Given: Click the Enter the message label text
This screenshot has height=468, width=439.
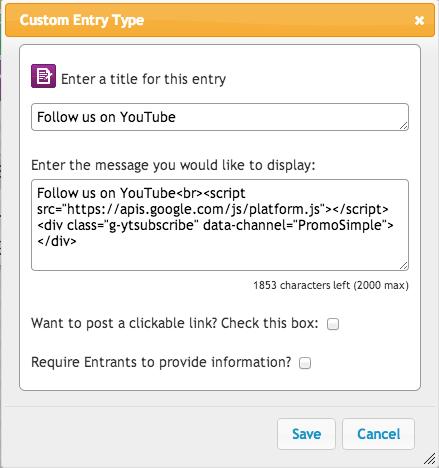Looking at the screenshot, I should 173,165.
